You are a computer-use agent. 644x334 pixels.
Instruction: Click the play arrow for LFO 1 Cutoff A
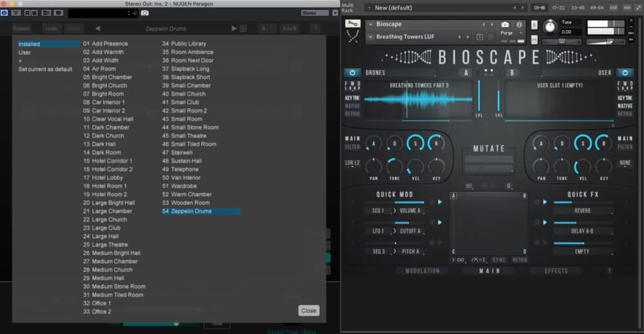point(440,222)
